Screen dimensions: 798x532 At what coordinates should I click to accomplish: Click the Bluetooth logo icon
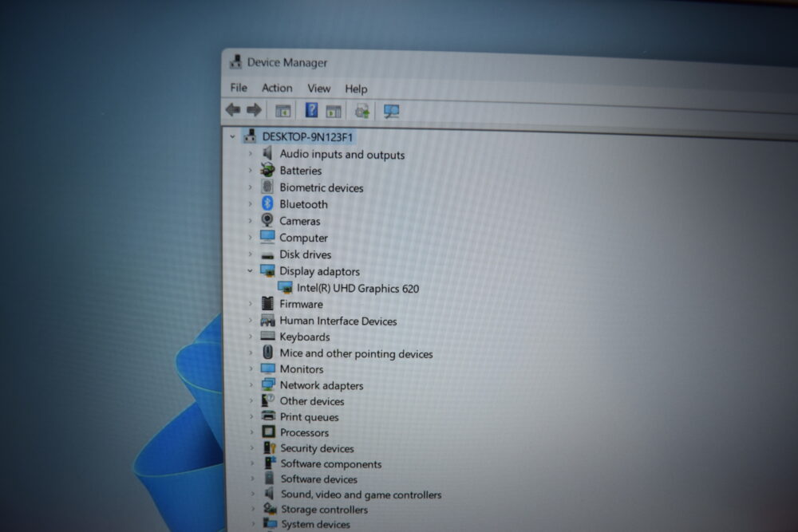(267, 203)
